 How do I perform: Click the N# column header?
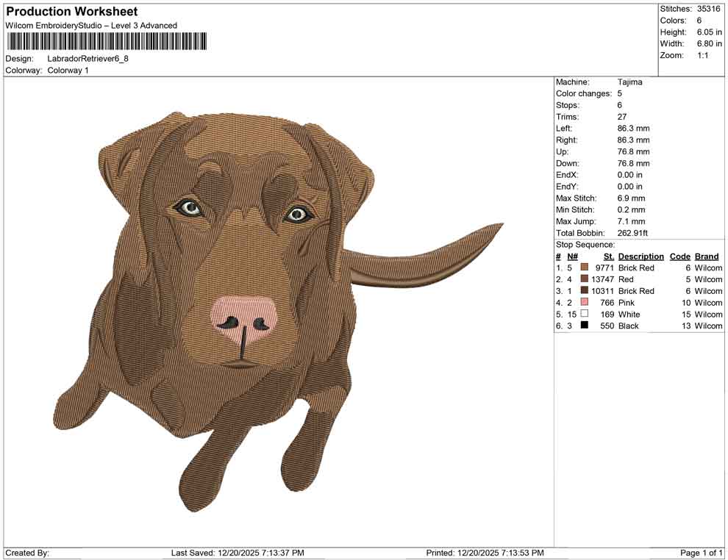[572, 256]
